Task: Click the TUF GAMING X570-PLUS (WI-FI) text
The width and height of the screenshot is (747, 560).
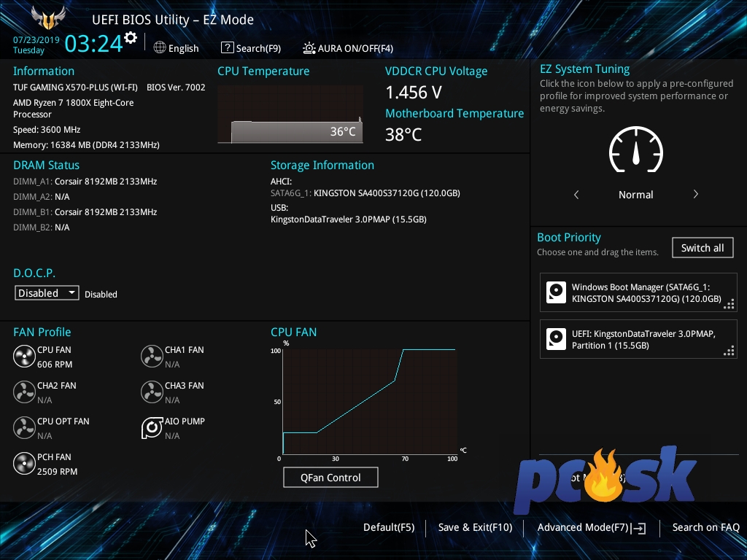Action: click(x=75, y=87)
